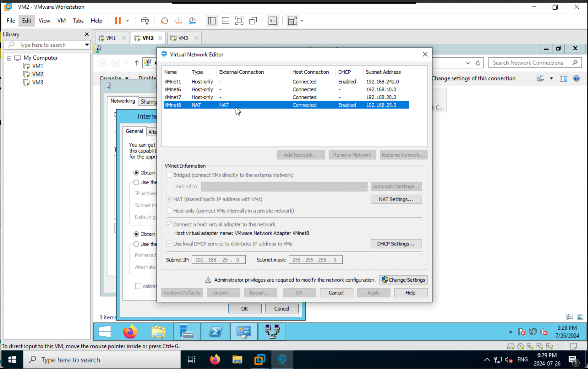
Task: Open the Snapshot Manager icon
Action: coord(192,21)
